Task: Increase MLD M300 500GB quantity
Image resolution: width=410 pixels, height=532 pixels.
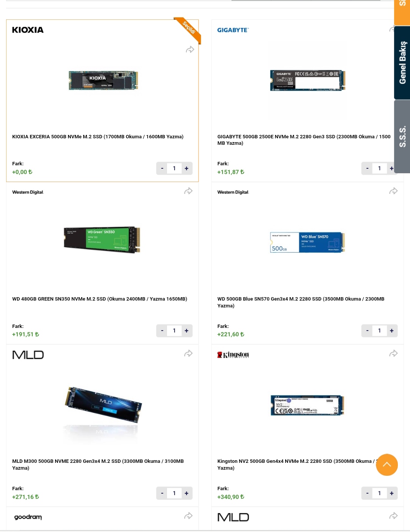Action: 186,493
